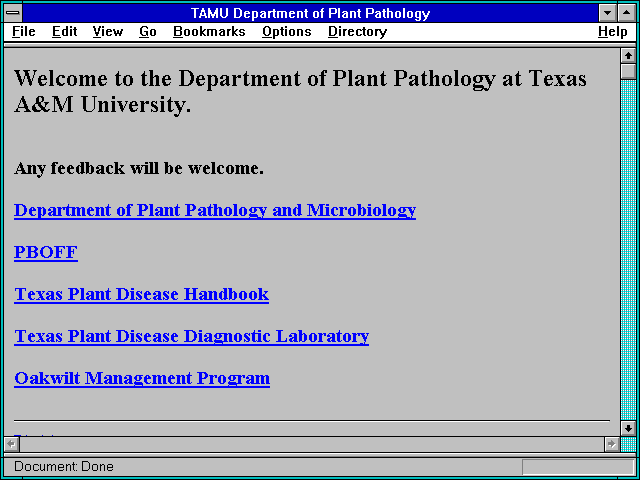
Task: Click the horizontal scrollbar left arrow
Action: [11, 444]
